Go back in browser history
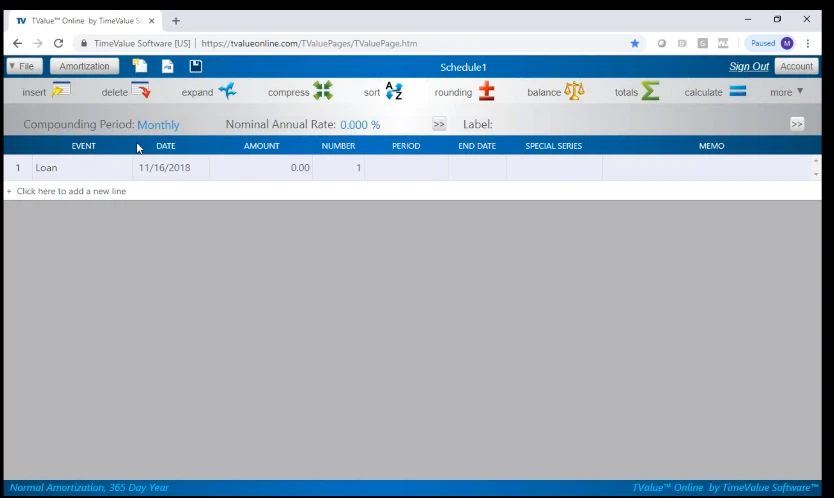 17,43
